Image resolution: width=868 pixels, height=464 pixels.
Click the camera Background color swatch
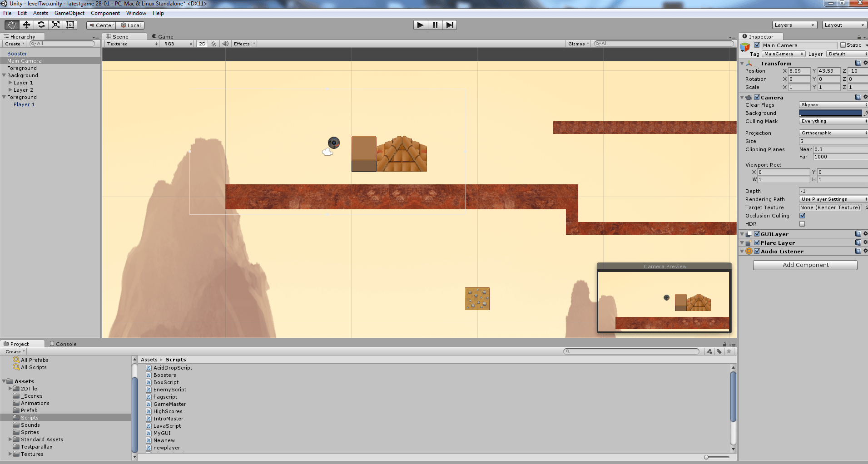point(830,113)
